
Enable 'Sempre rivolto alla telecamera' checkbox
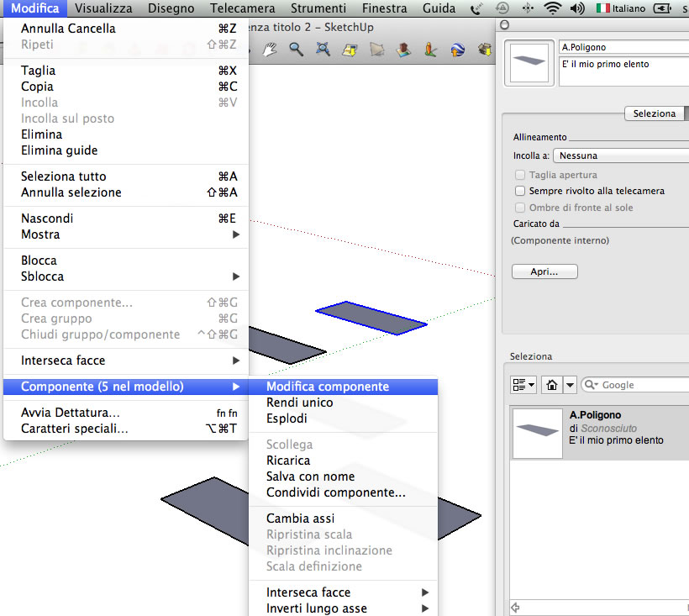[521, 191]
